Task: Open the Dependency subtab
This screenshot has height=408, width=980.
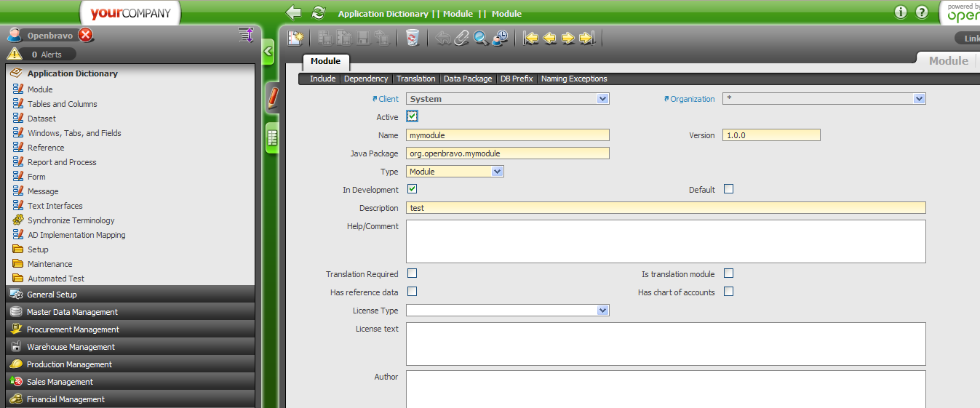Action: (366, 79)
